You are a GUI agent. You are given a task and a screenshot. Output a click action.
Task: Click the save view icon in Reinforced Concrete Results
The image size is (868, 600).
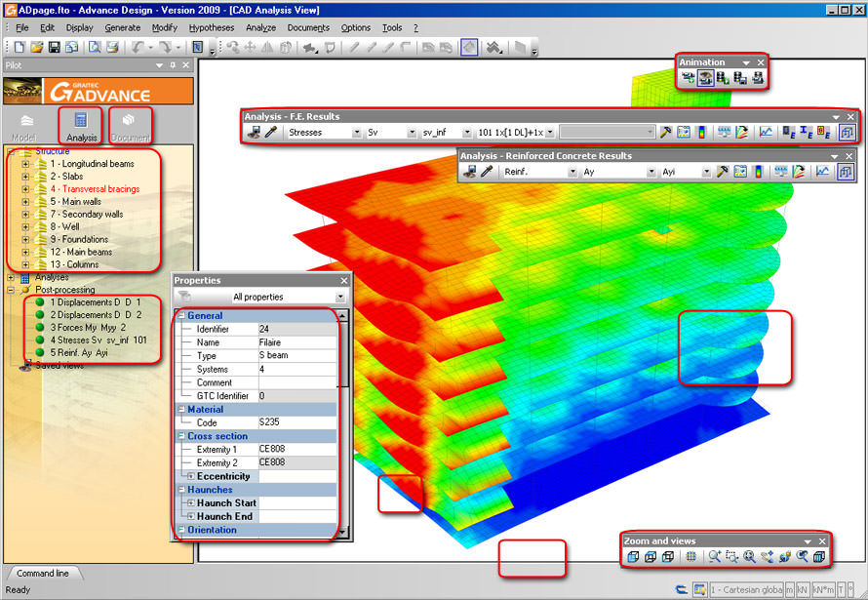pos(469,172)
